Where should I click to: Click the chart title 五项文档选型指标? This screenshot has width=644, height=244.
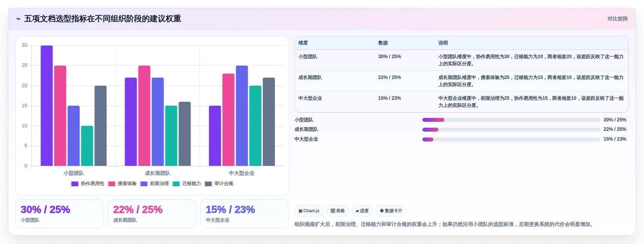[103, 19]
